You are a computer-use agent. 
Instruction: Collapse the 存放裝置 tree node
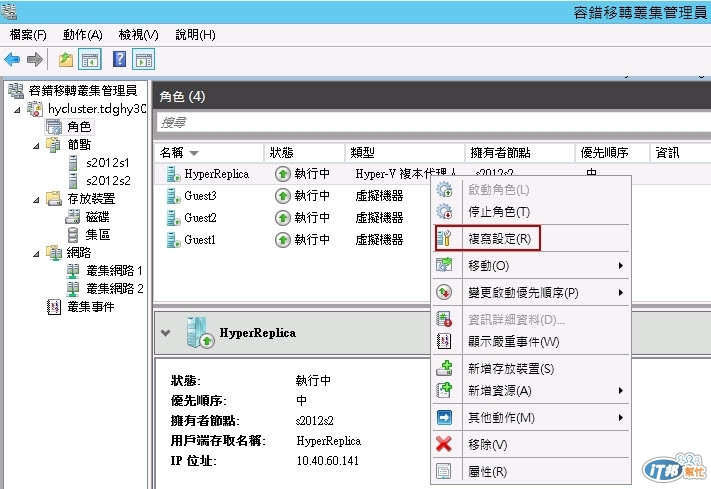coord(36,200)
